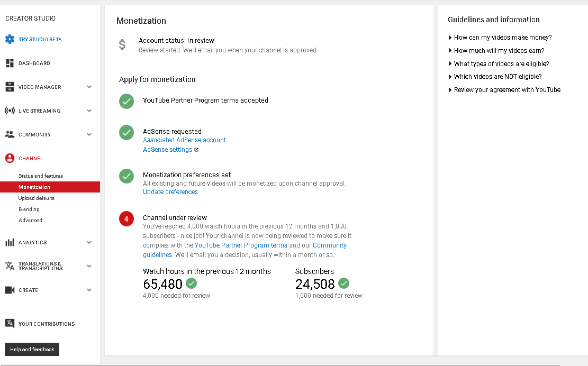588x366 pixels.
Task: Click the red Channel person icon
Action: click(10, 158)
